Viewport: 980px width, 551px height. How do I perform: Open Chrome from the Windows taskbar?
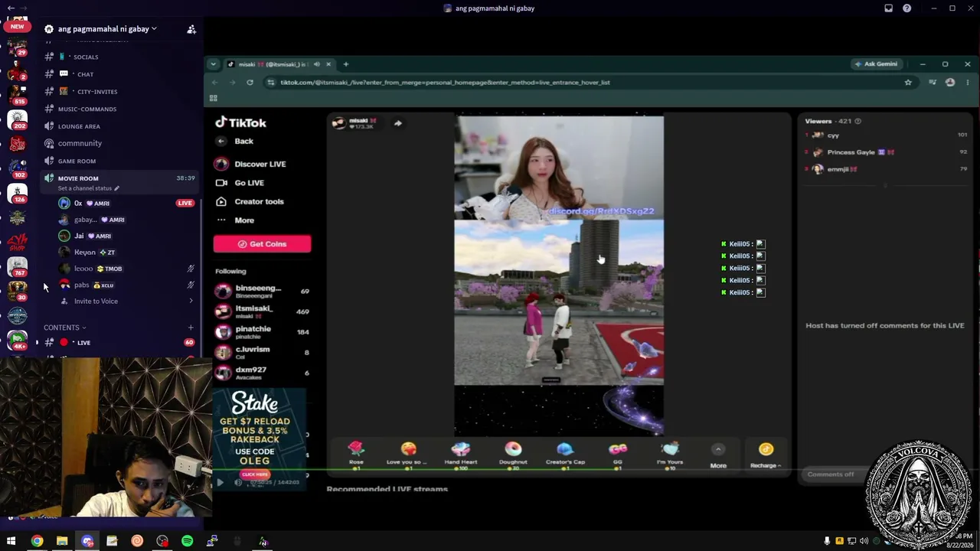click(x=37, y=541)
